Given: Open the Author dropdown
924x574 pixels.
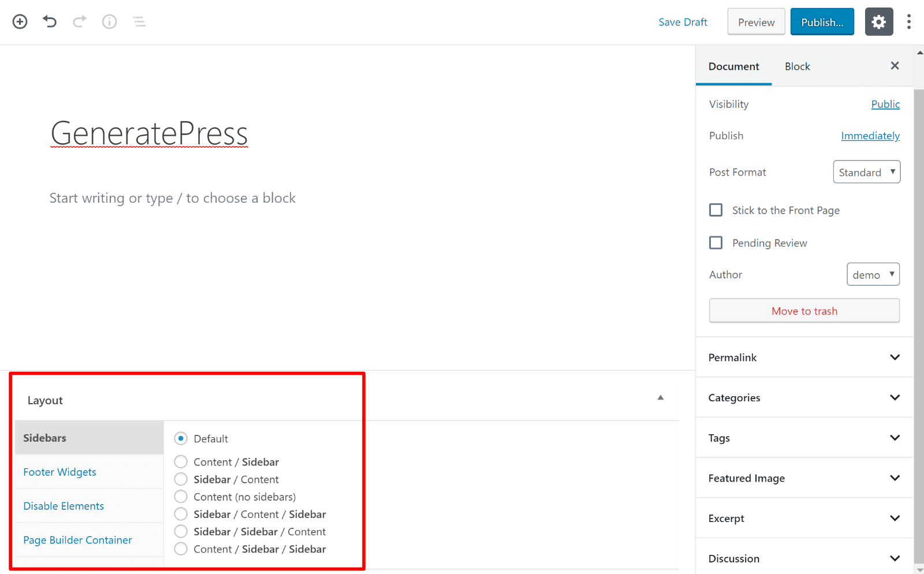Looking at the screenshot, I should click(x=873, y=275).
